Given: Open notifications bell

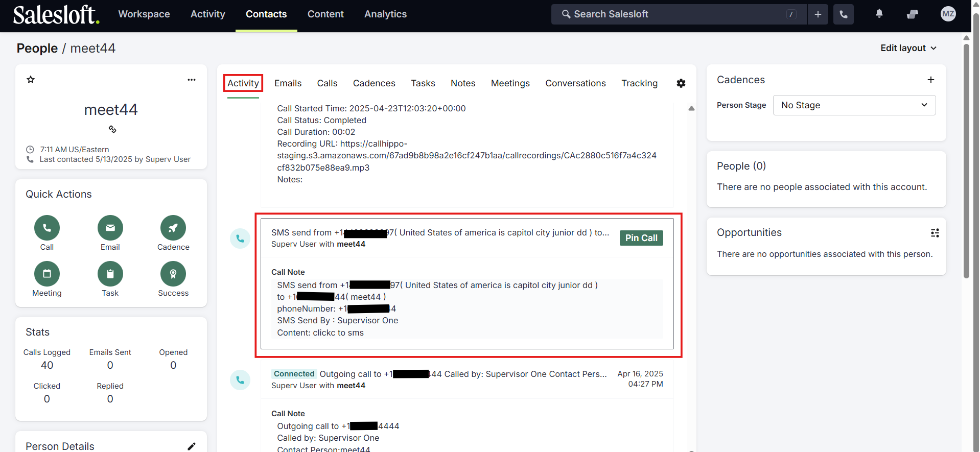Looking at the screenshot, I should [x=879, y=14].
